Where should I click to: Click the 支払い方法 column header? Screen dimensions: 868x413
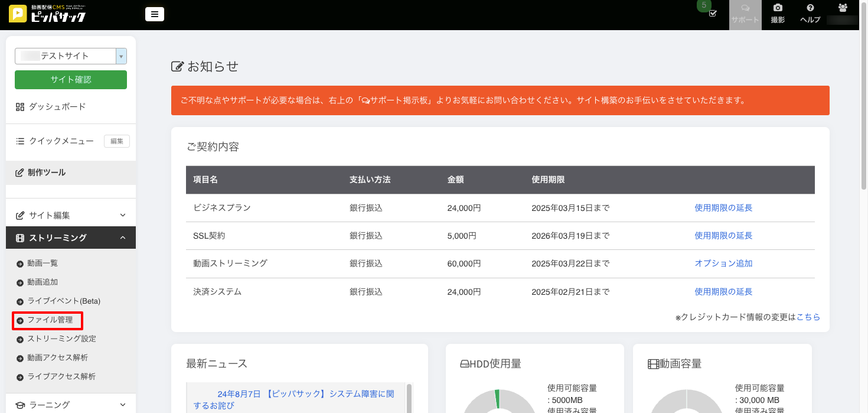pos(370,180)
